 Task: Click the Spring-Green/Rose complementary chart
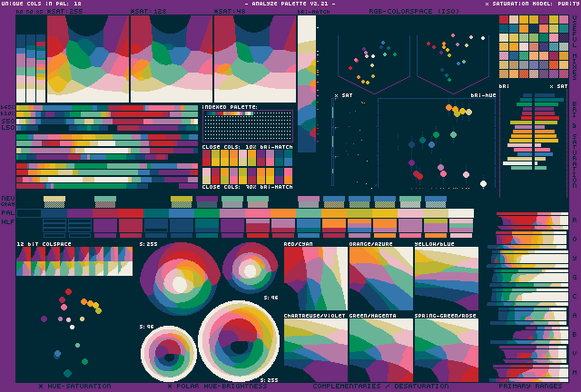[446, 349]
